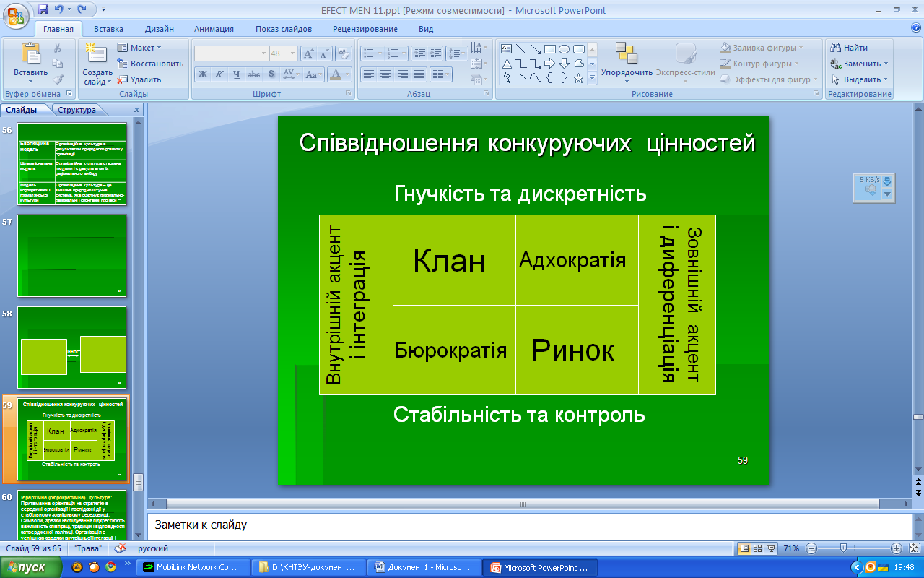Select the Format Painter brush icon
Image resolution: width=924 pixels, height=578 pixels.
tap(58, 79)
